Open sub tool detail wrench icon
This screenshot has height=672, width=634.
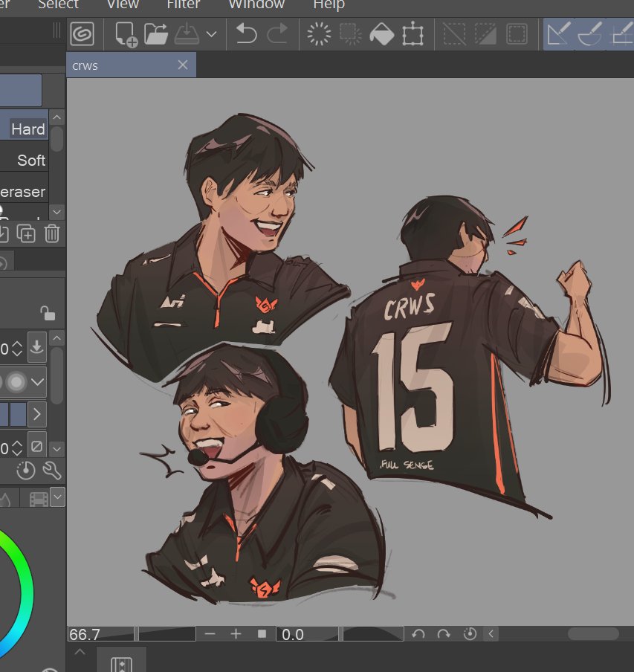click(x=52, y=470)
